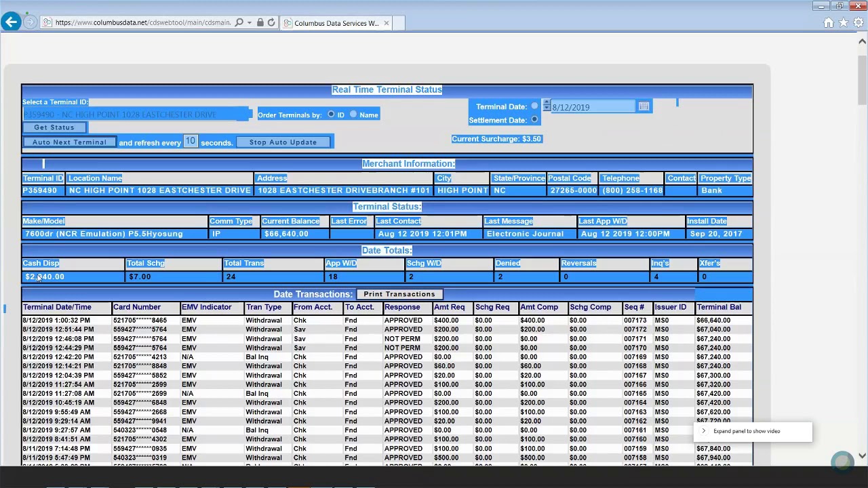
Task: Click the NOT PERM response at 12:46:08 PM
Action: click(x=402, y=339)
